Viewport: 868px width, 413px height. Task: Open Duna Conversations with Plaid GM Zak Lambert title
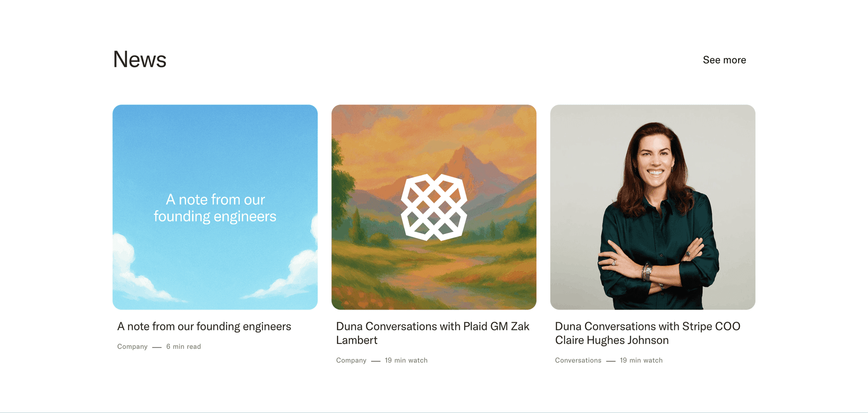pos(433,333)
